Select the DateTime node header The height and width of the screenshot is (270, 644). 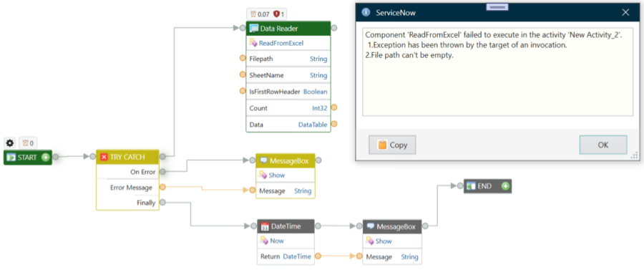(x=286, y=226)
